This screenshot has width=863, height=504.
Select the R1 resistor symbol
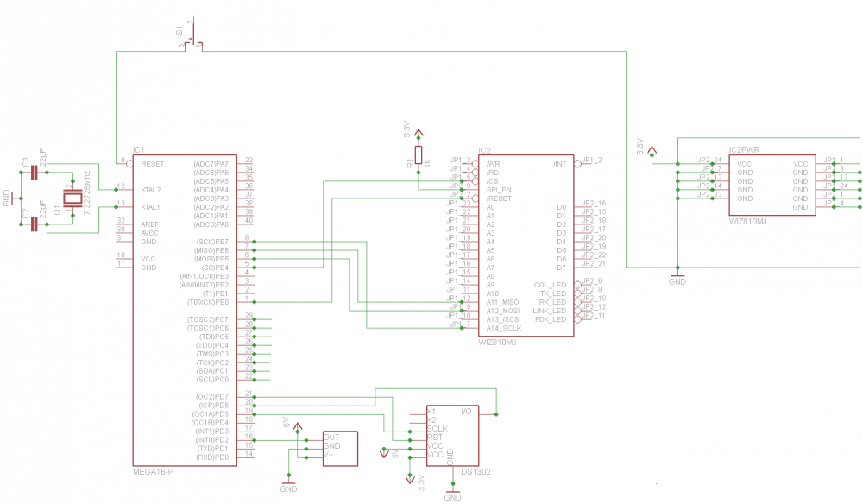tap(419, 155)
